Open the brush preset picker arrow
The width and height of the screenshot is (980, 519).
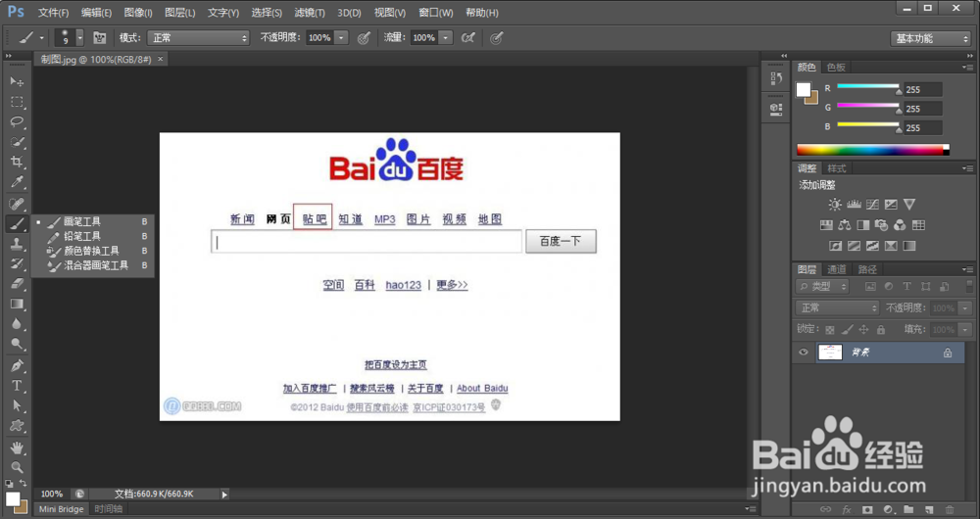(80, 38)
